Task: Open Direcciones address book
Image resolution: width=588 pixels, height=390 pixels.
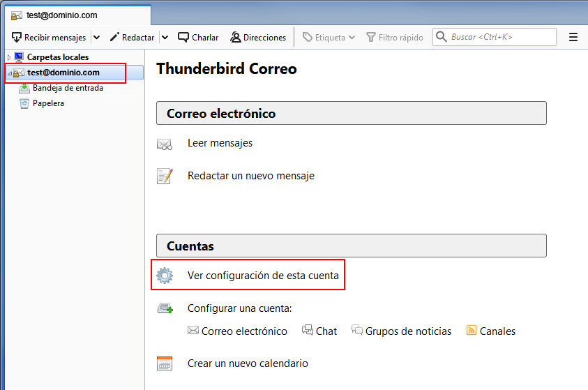Action: 258,37
